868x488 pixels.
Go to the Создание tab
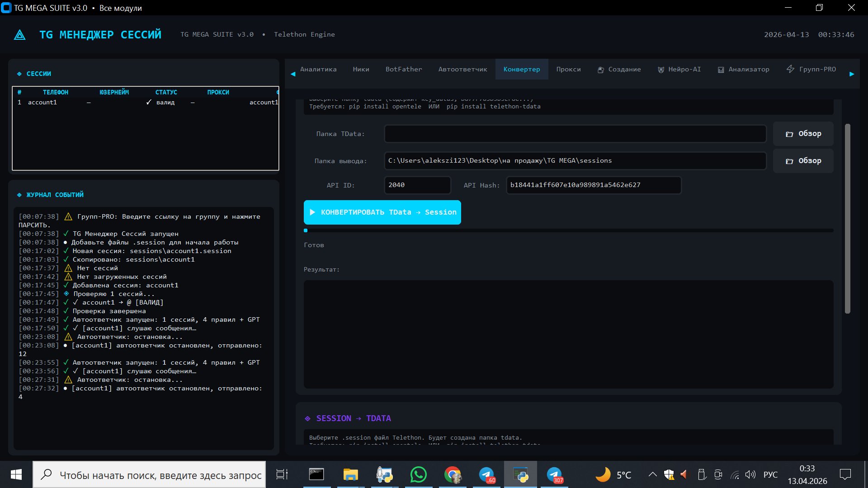coord(619,70)
